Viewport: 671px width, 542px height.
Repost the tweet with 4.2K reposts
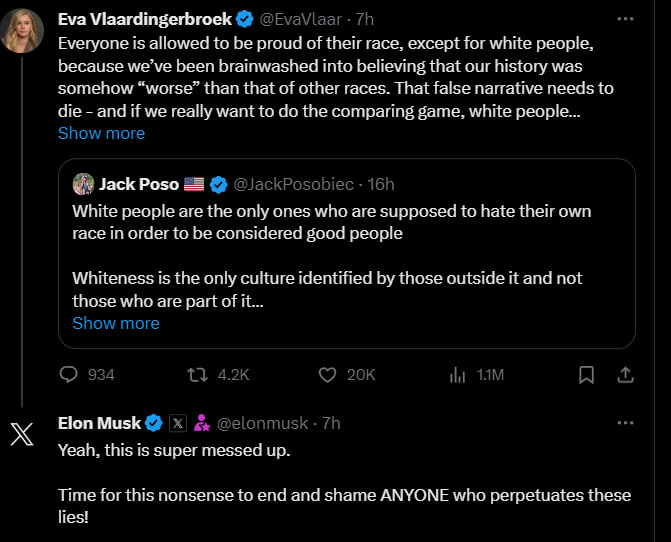tap(197, 375)
